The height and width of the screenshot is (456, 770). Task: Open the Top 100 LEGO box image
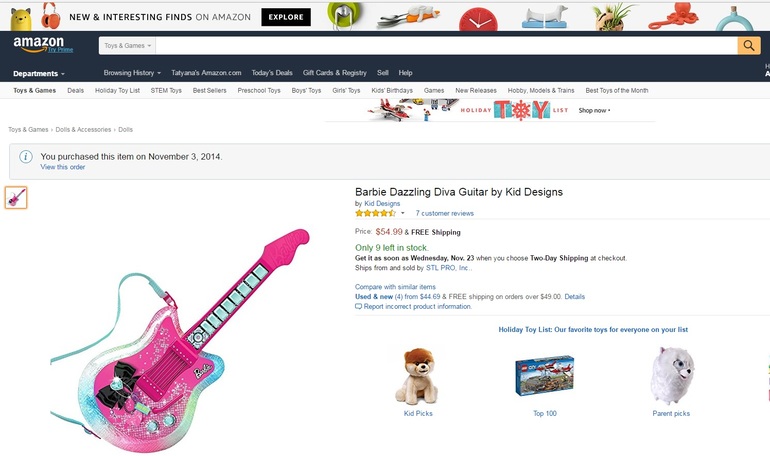(x=544, y=377)
